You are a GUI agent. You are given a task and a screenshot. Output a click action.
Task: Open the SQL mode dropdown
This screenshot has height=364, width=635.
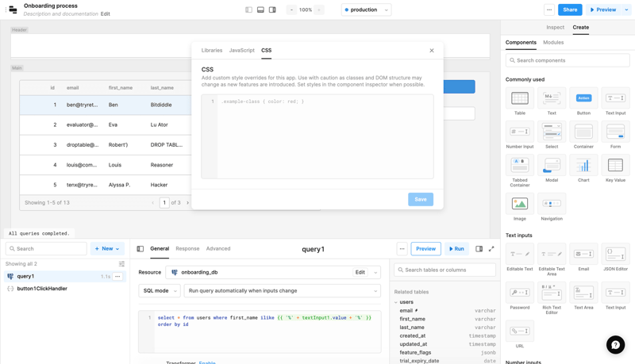160,291
